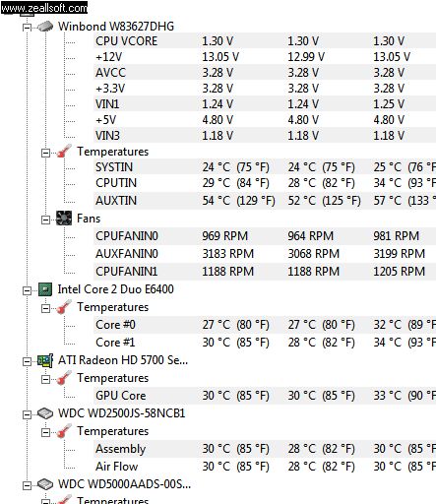Click the 12.99 V minimum value
This screenshot has width=436, height=504.
click(x=306, y=57)
